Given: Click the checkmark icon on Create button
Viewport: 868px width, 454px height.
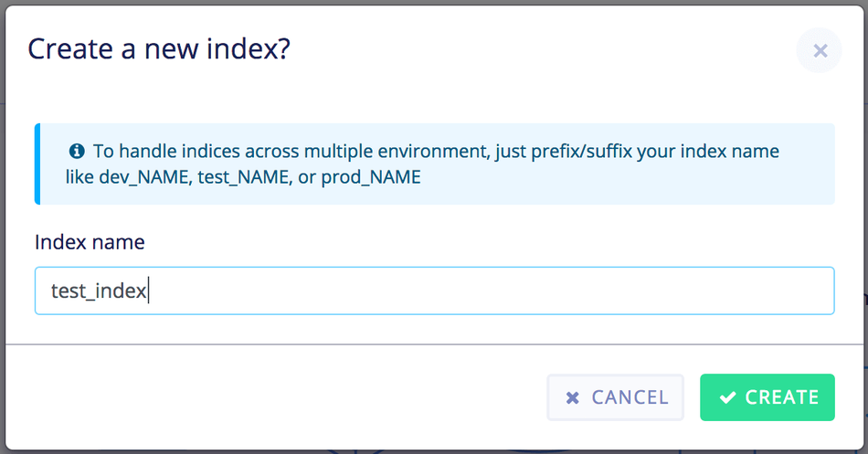Looking at the screenshot, I should click(x=727, y=397).
